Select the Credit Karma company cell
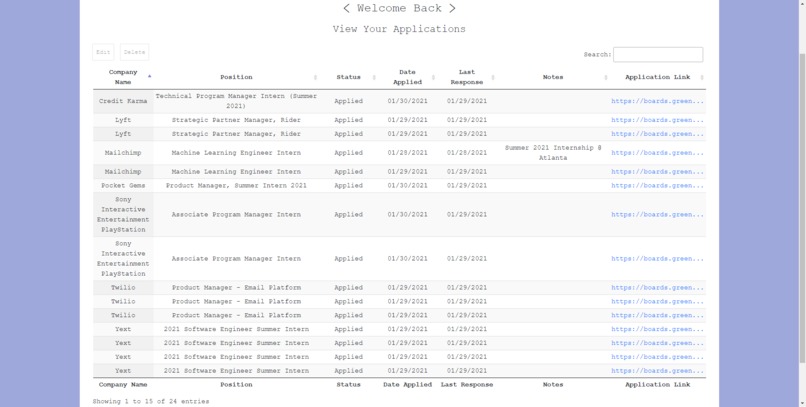 point(123,101)
